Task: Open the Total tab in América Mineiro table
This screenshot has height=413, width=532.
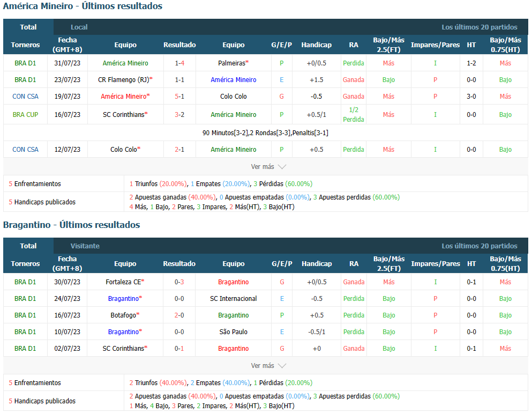Action: tap(28, 27)
